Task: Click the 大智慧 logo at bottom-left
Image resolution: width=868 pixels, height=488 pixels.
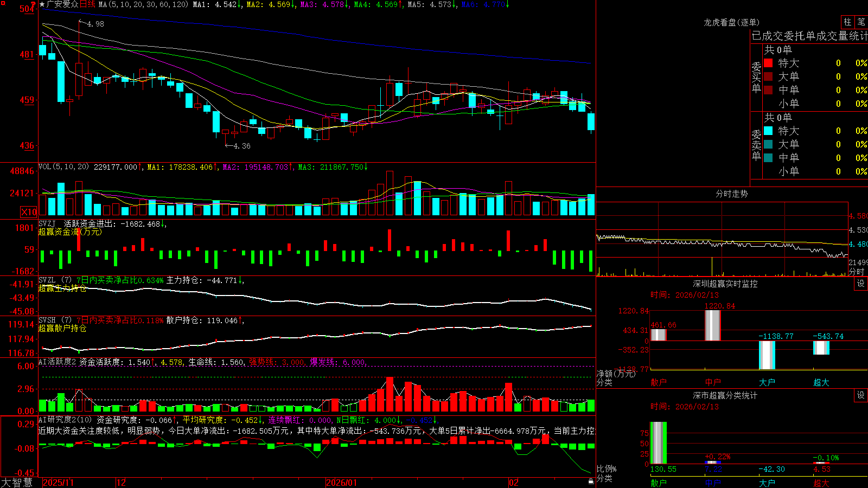Action: click(17, 482)
